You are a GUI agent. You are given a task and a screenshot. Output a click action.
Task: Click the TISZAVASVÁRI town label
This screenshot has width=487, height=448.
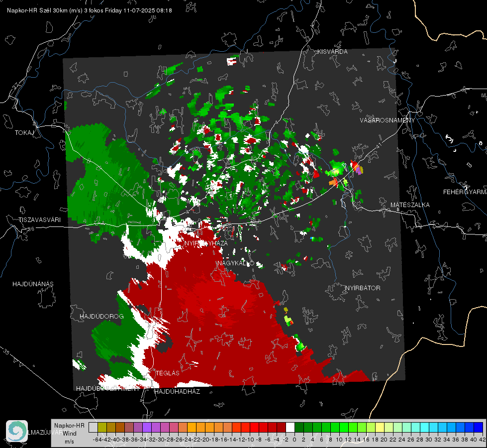[39, 220]
